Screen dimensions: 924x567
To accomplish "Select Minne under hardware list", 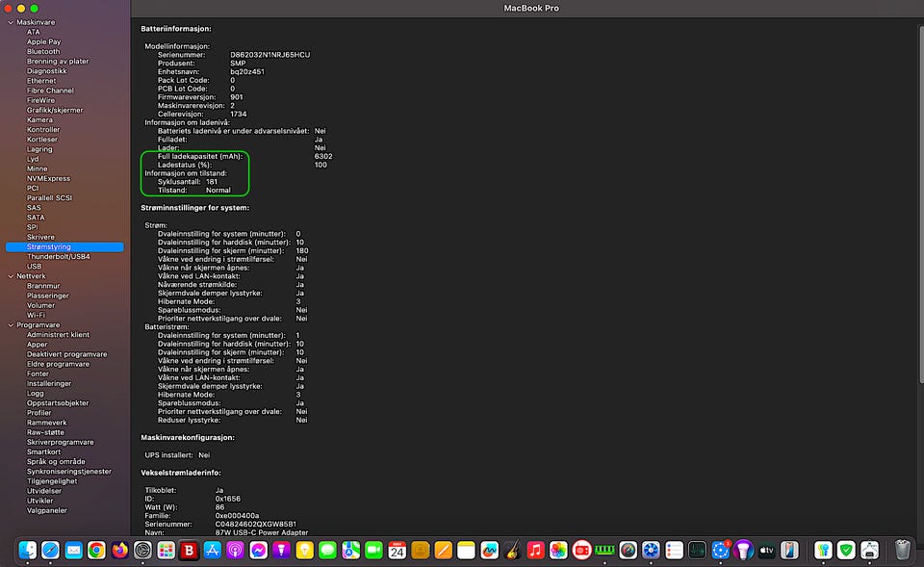I will coord(37,168).
